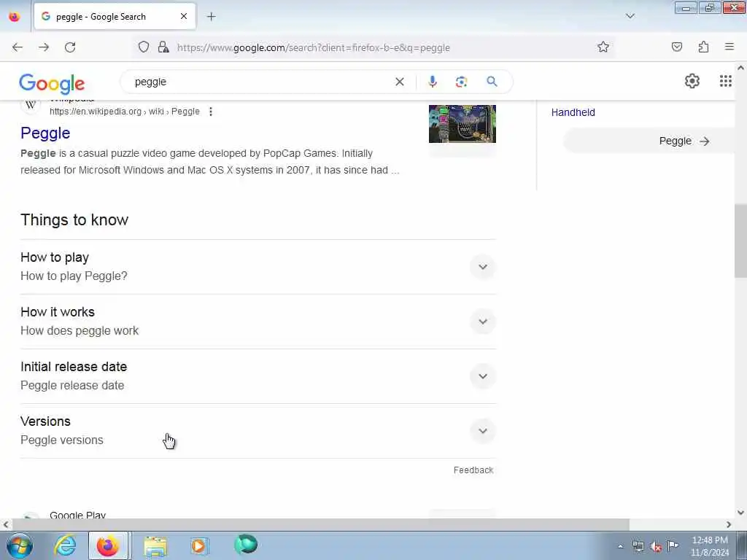Image resolution: width=747 pixels, height=560 pixels.
Task: Bookmark this page with the star
Action: coord(603,47)
